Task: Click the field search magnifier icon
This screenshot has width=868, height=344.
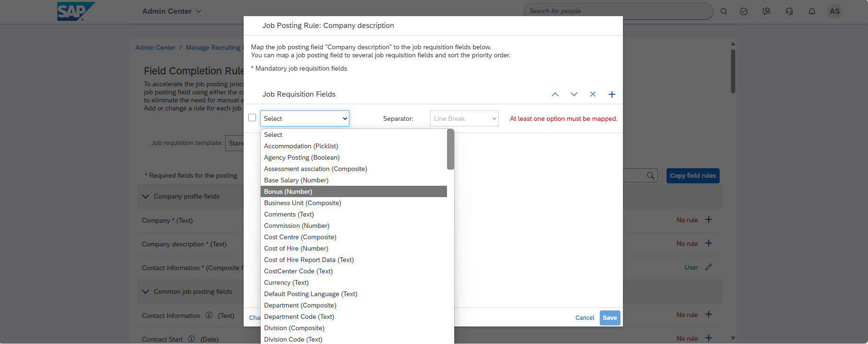Action: click(650, 176)
